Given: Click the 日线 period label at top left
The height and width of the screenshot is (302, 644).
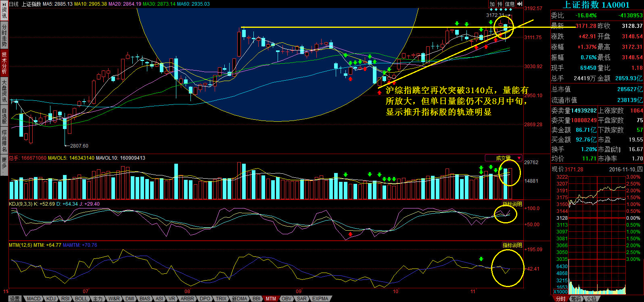Looking at the screenshot, I should (x=14, y=4).
